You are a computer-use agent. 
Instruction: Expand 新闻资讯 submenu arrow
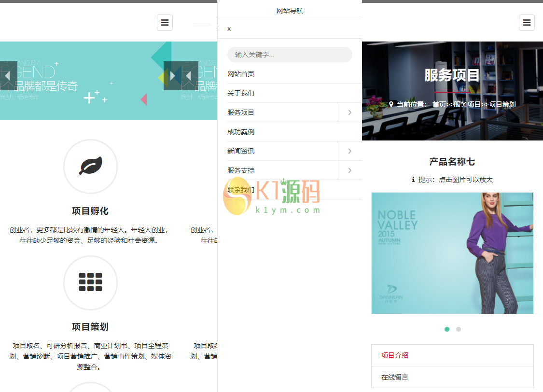[x=350, y=151]
